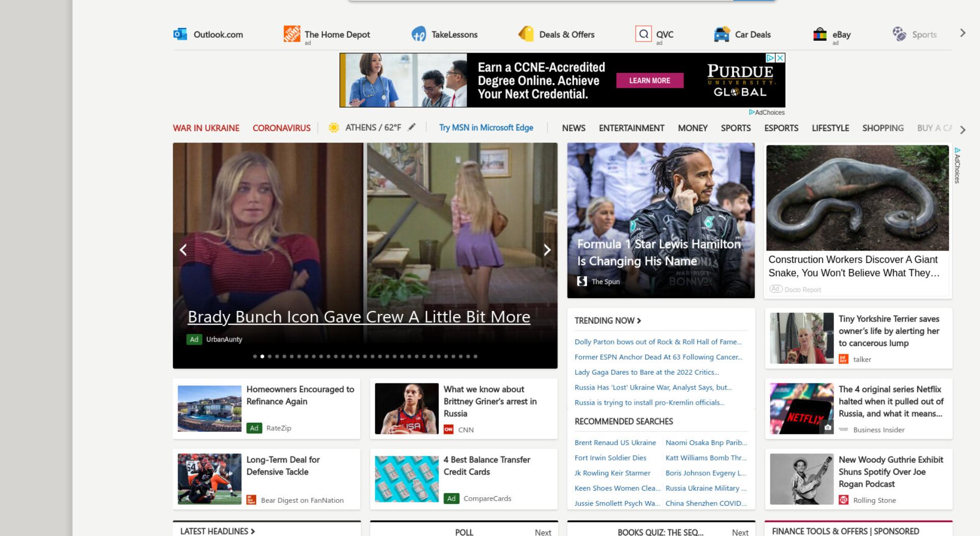Screen dimensions: 980x536
Task: Click The Spun source logo icon
Action: (582, 281)
